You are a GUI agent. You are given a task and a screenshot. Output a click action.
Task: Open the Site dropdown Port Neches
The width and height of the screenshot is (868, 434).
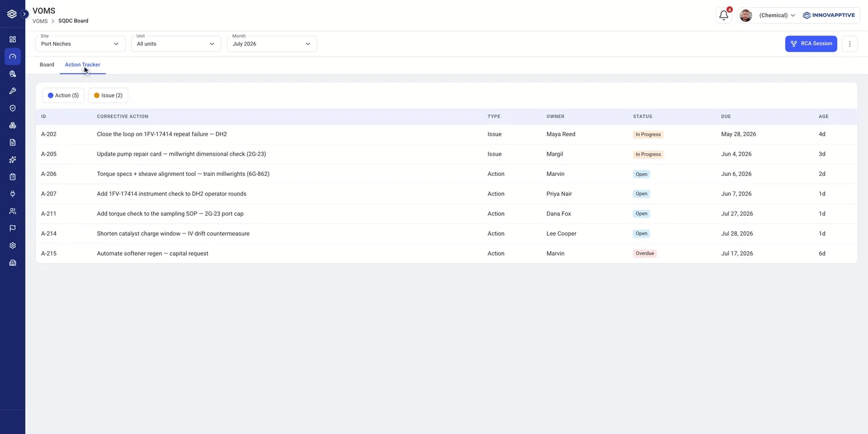tap(80, 43)
